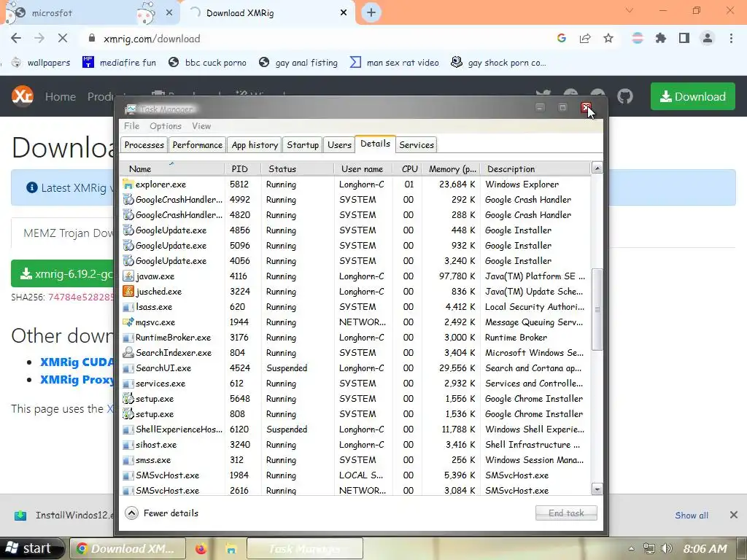Open the XMRig CUDA link
Screen dimensions: 747x560
coord(77,362)
